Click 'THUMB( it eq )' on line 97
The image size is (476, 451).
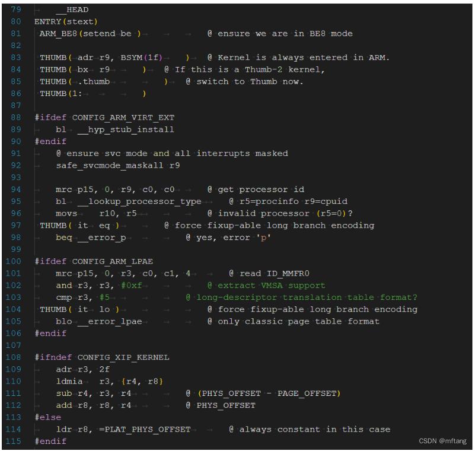point(79,225)
